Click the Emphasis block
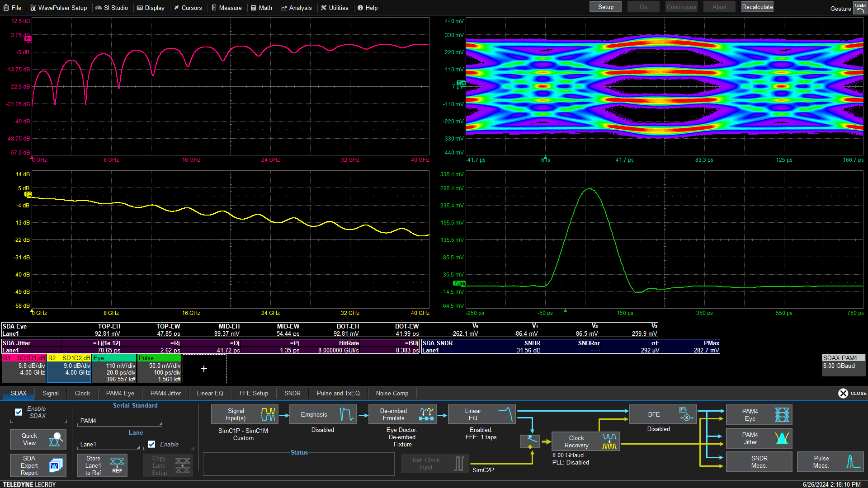 323,414
